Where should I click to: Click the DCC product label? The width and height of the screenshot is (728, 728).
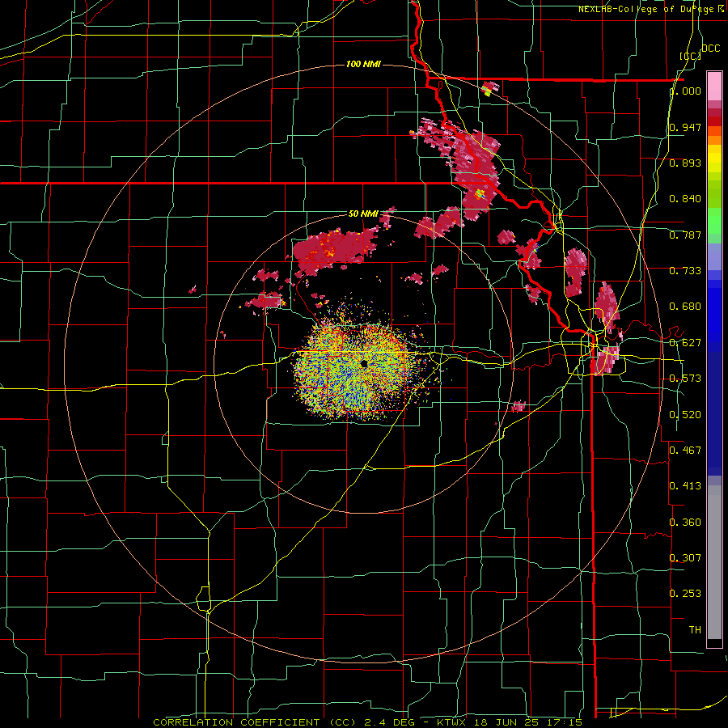click(x=710, y=49)
